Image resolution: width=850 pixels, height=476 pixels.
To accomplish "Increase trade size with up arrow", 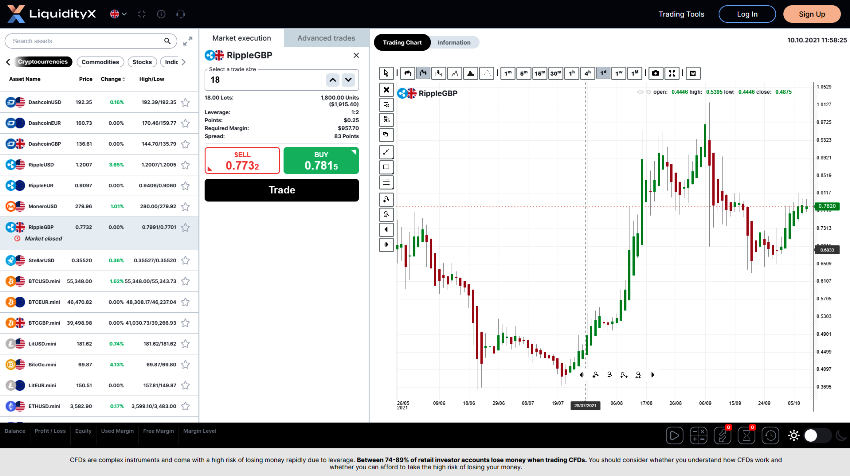I will tap(333, 80).
